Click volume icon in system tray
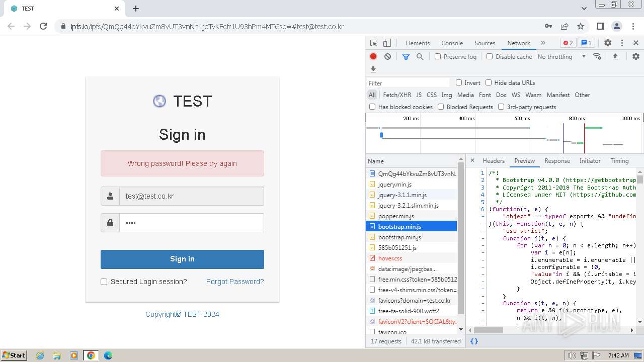Image resolution: width=644 pixels, height=362 pixels. 571,355
